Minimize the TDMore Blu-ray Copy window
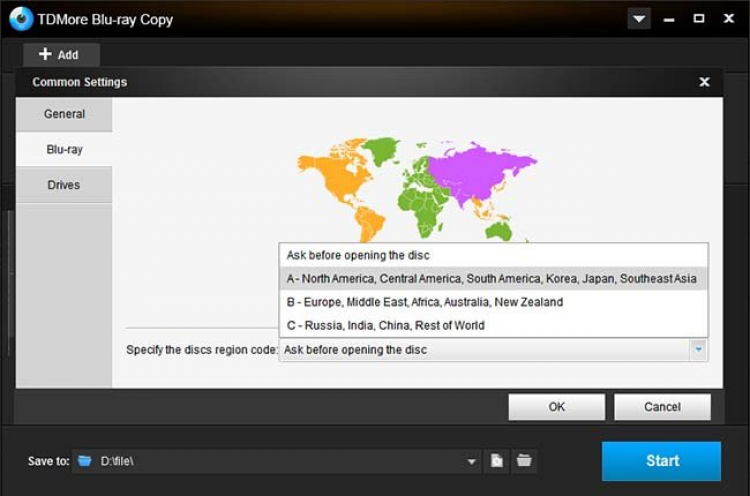 tap(669, 20)
